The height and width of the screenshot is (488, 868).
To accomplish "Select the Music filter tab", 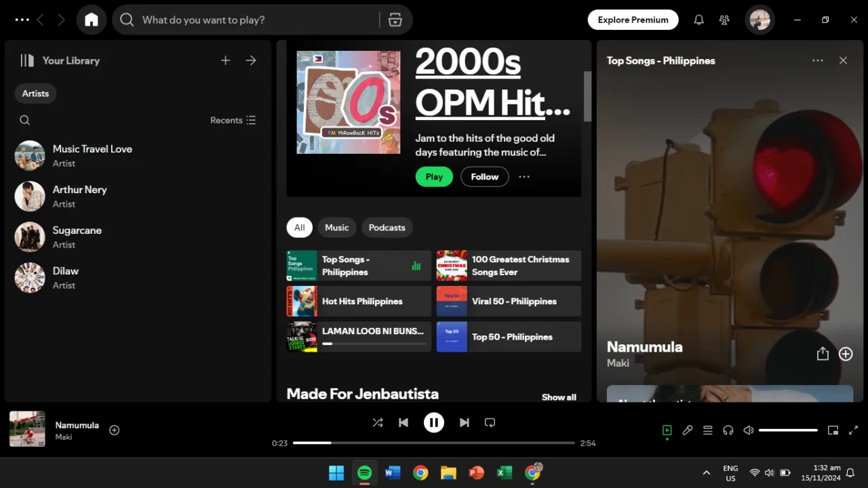I will (337, 228).
